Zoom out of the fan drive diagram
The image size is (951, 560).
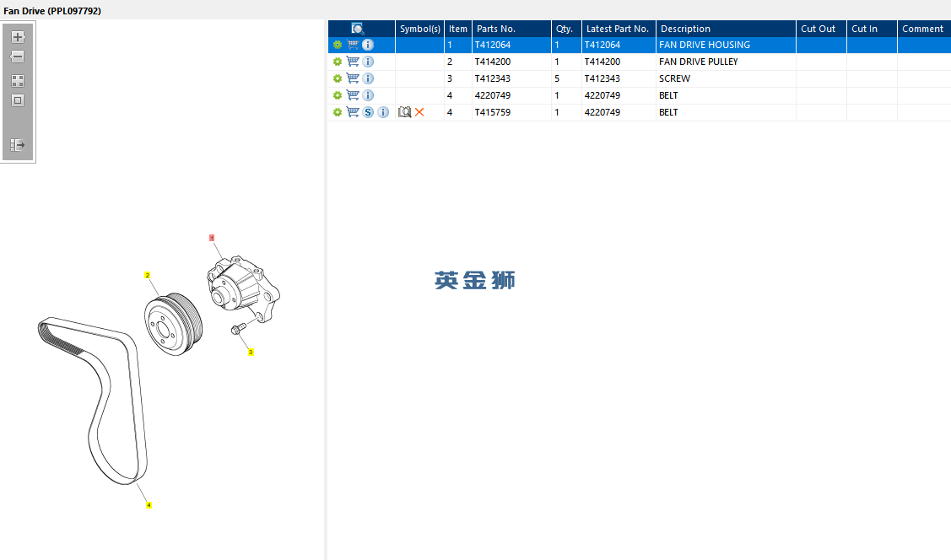point(18,57)
